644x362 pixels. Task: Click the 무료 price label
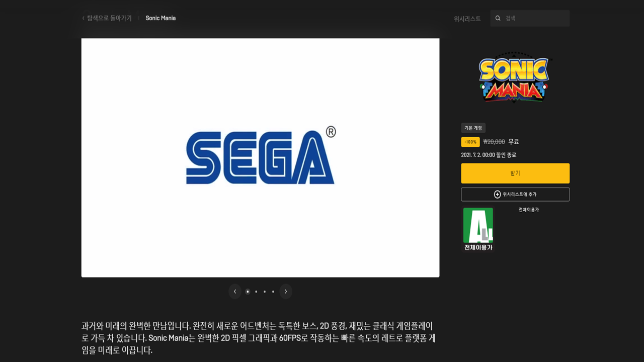[514, 142]
